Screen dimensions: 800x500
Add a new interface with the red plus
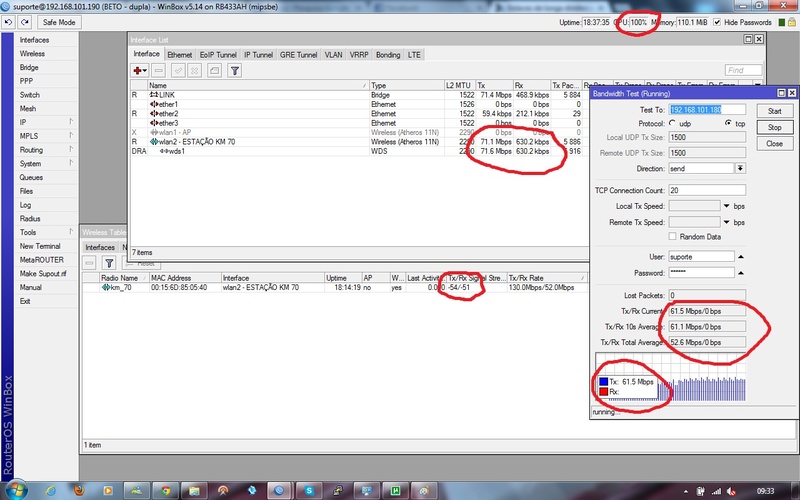[x=139, y=70]
